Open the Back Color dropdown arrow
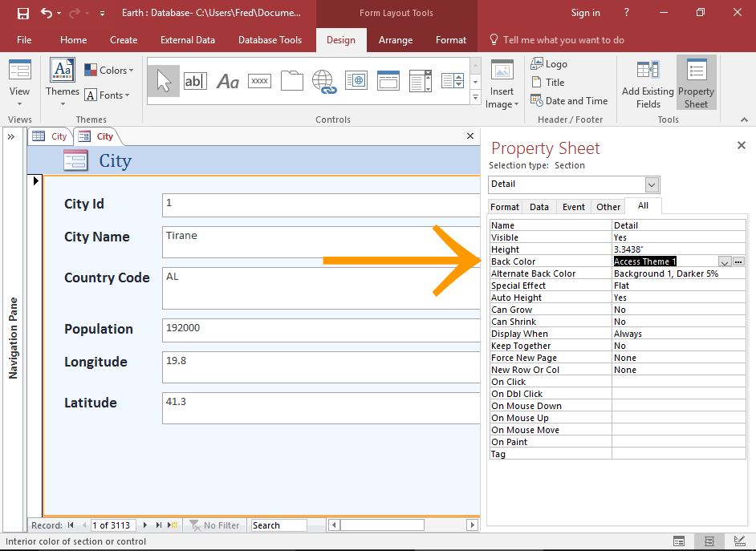The height and width of the screenshot is (551, 756). tap(724, 261)
